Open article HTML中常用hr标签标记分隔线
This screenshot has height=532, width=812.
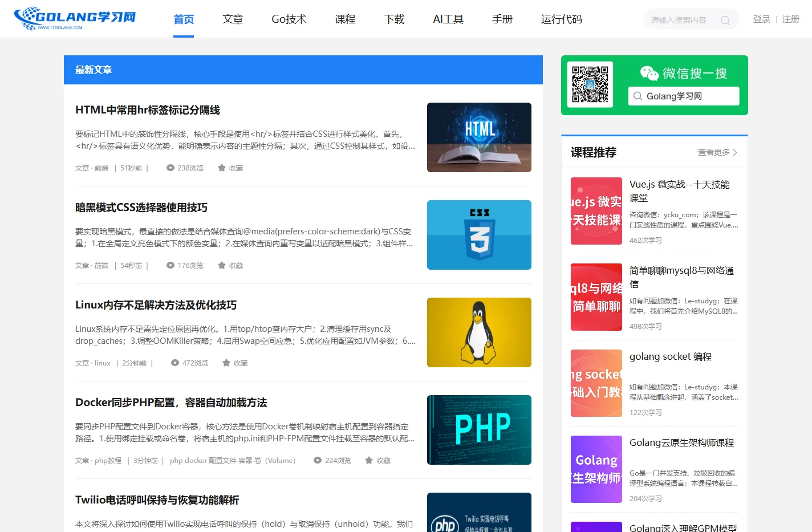click(148, 110)
